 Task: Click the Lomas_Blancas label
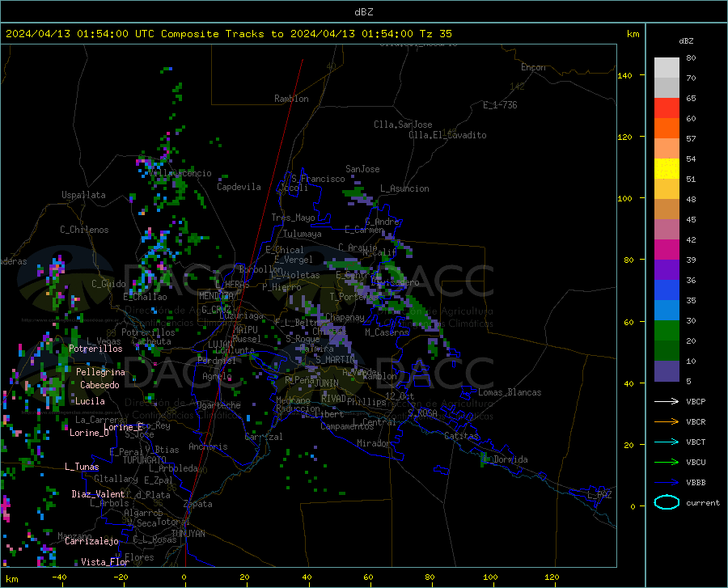(510, 392)
